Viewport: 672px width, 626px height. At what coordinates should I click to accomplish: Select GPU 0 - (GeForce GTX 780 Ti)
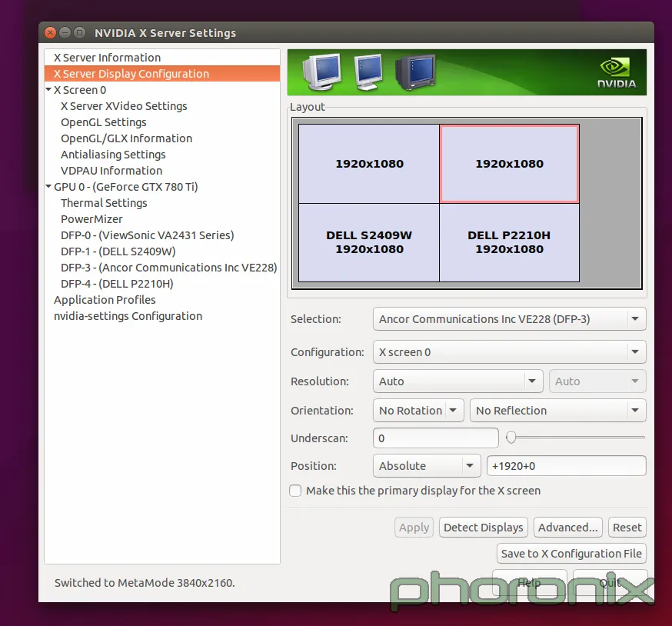(126, 187)
